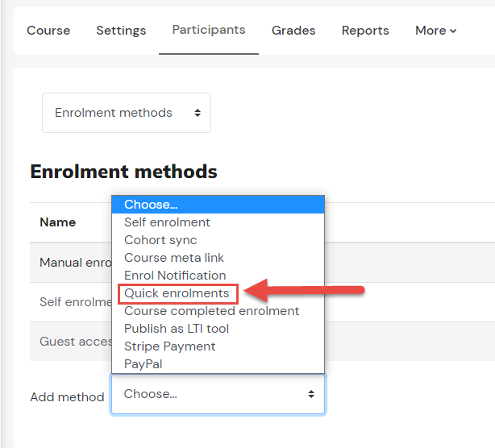Image resolution: width=495 pixels, height=448 pixels.
Task: Open the Course tab
Action: (x=48, y=31)
